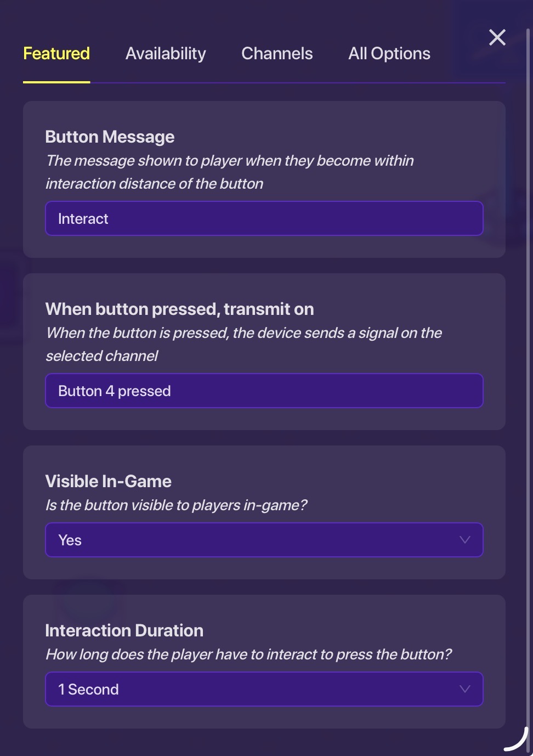Viewport: 533px width, 756px height.
Task: Switch to the Channels tab
Action: click(277, 54)
